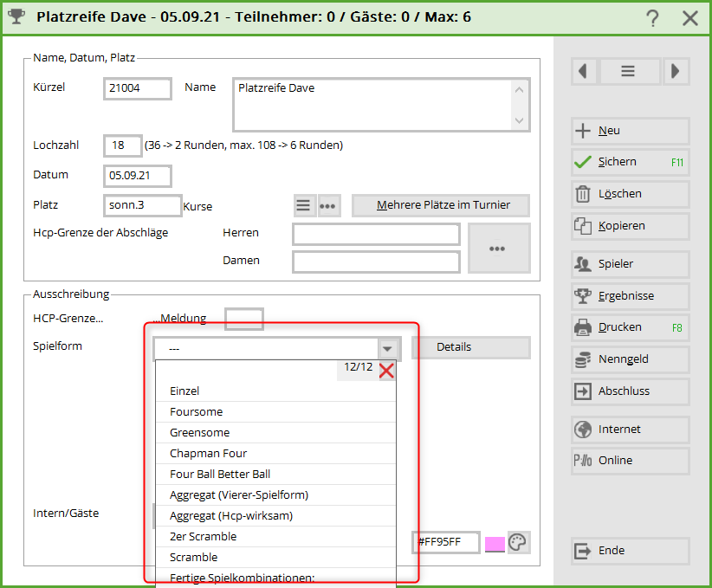Click the Mehrere Plätze im Turnier button
Screen dimensions: 712x588
coord(440,205)
